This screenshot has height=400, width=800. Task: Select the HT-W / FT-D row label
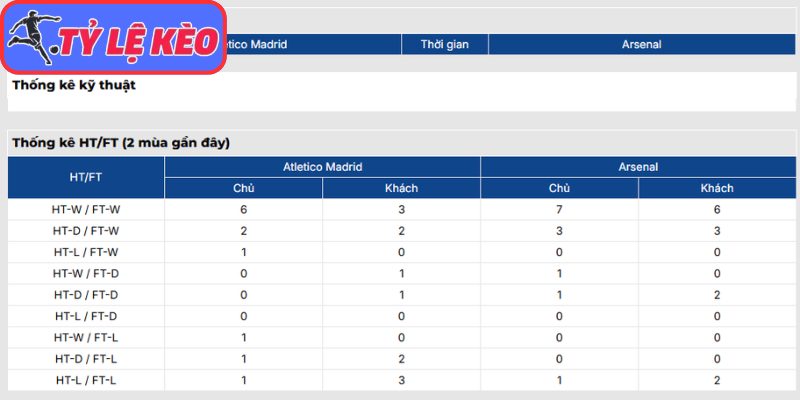pos(86,273)
